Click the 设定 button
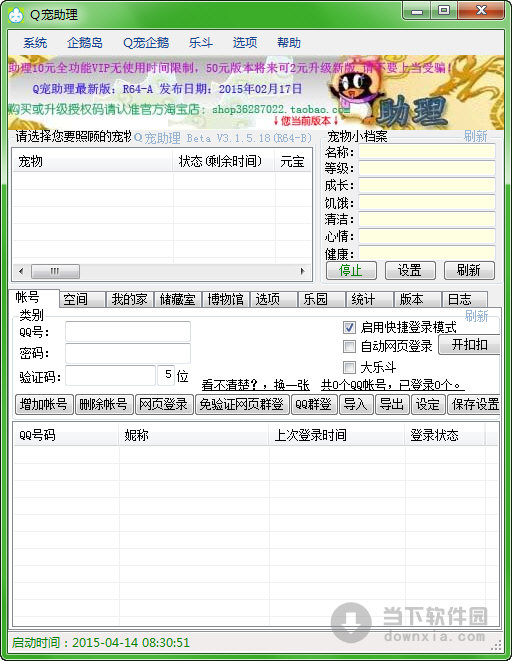 click(x=428, y=405)
